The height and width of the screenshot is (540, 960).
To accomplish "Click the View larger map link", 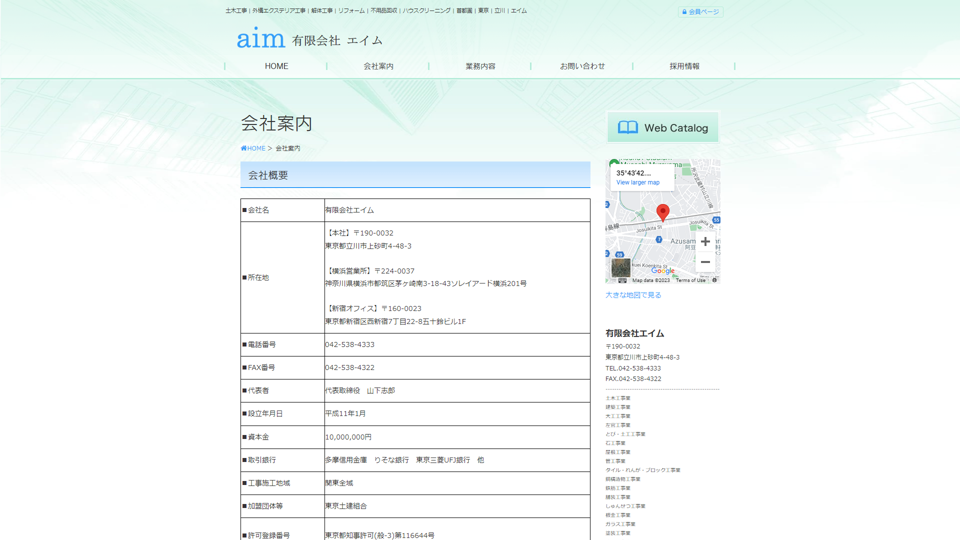I will pos(638,183).
